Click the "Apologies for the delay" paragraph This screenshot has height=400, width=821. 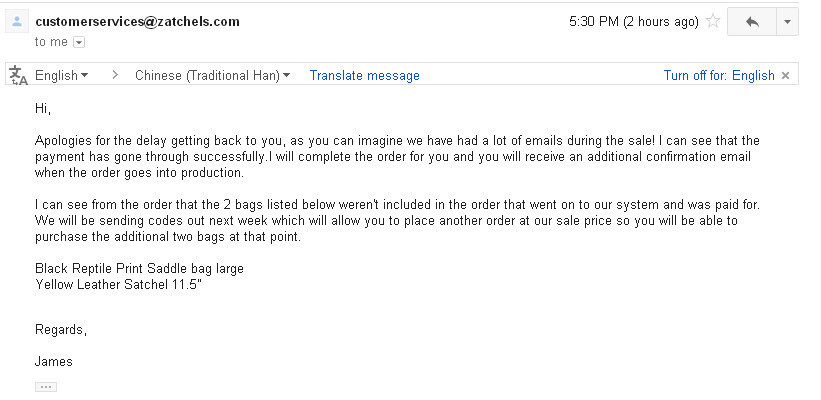click(300, 156)
